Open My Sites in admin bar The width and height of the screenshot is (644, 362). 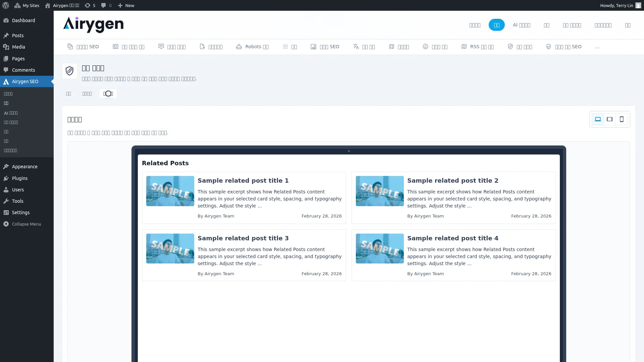click(27, 5)
